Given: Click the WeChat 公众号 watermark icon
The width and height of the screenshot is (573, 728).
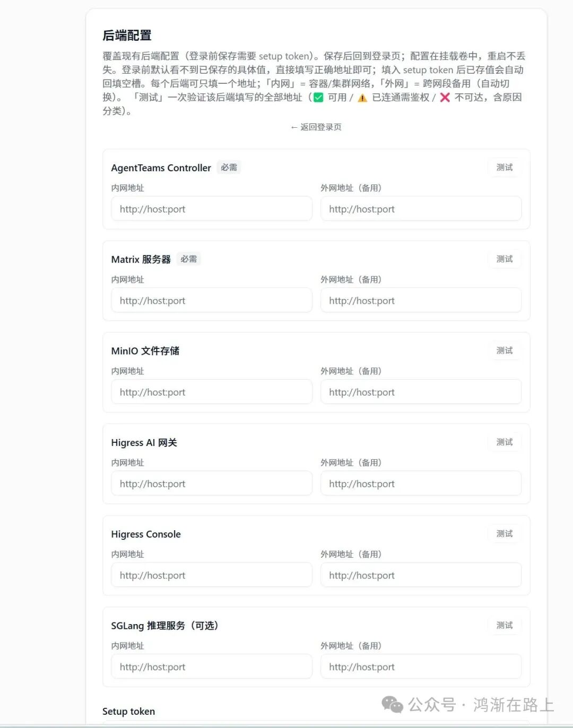Looking at the screenshot, I should pos(393,705).
